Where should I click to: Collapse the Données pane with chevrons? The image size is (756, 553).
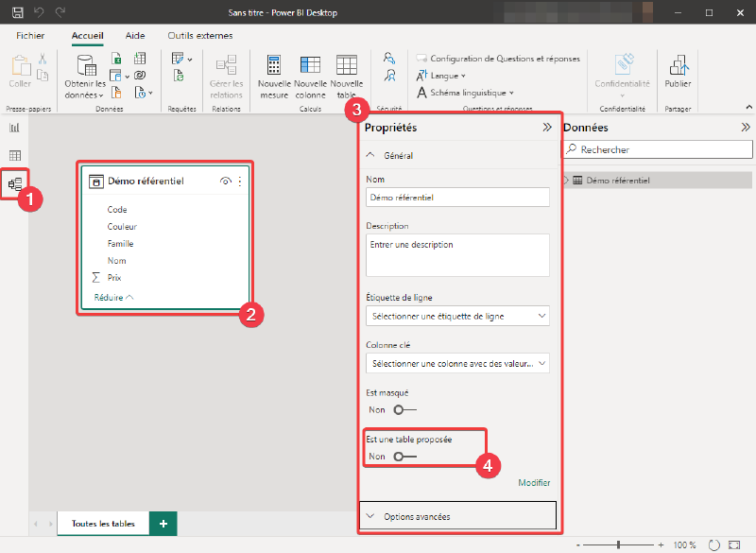746,128
